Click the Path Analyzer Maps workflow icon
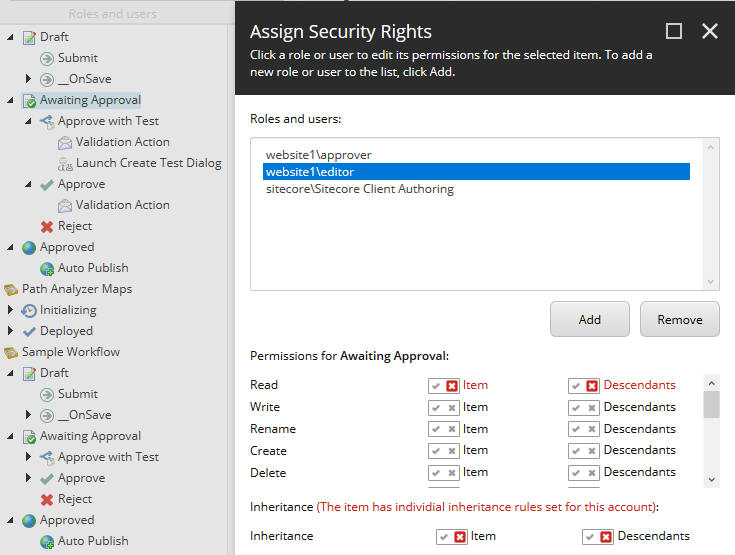This screenshot has width=735, height=555. (x=11, y=289)
